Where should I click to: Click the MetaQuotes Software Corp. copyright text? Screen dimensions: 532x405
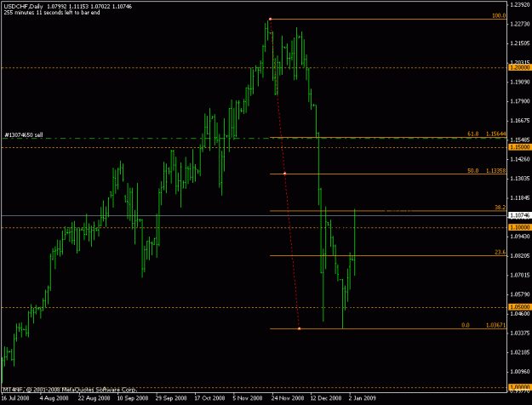coord(69,390)
